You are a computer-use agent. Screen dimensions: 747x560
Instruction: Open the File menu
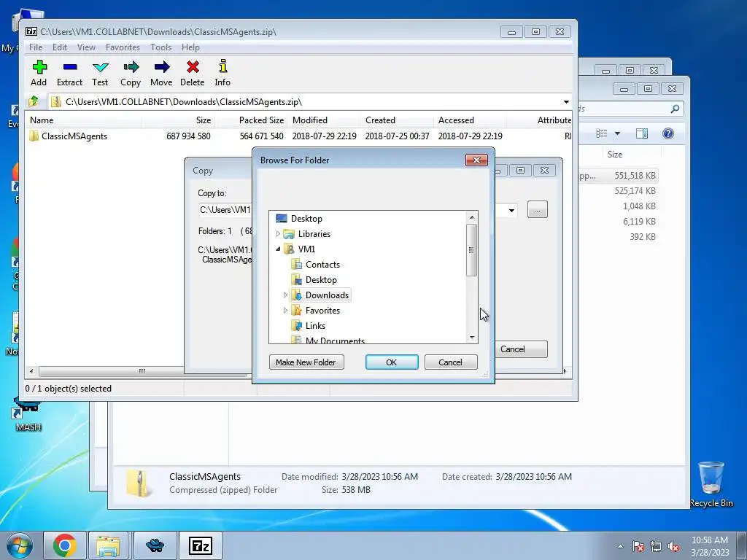(x=36, y=47)
